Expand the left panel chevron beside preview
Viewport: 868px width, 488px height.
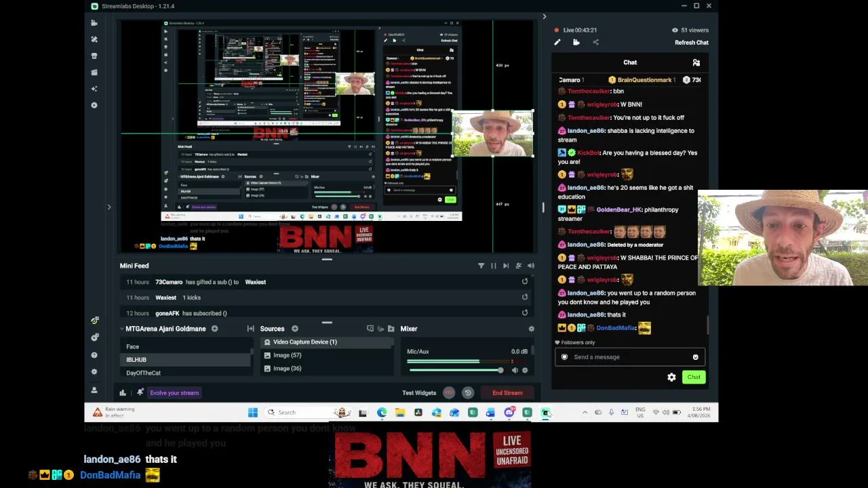coord(108,207)
